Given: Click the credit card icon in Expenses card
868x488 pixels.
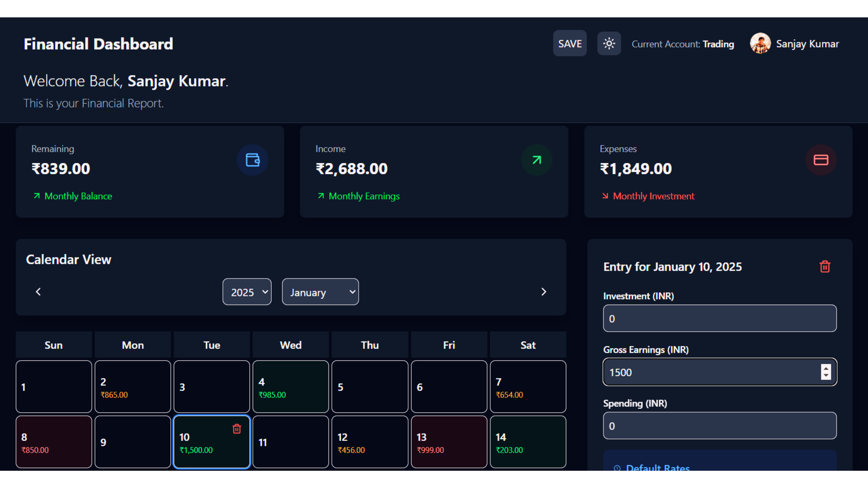Looking at the screenshot, I should click(x=821, y=160).
